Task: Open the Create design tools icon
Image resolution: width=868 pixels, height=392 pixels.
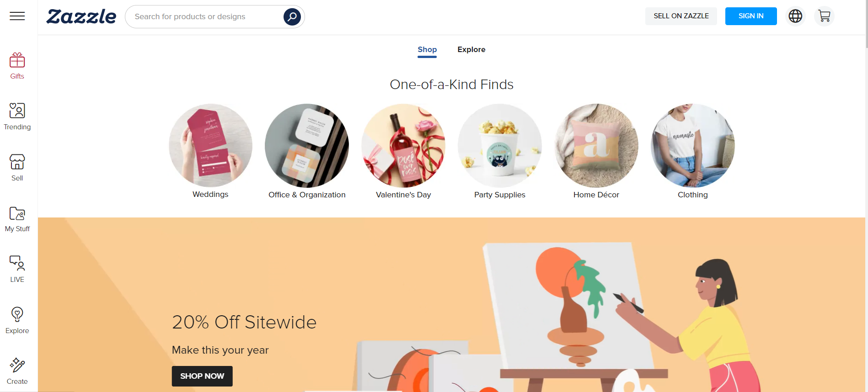Action: [17, 365]
